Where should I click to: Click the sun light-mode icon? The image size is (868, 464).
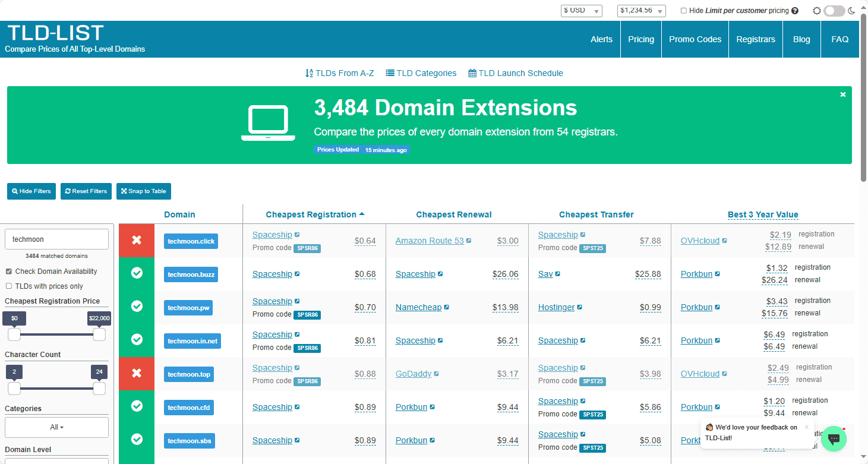click(817, 11)
